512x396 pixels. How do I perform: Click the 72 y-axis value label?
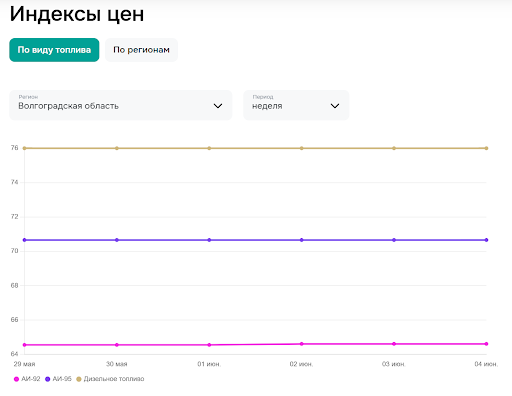click(x=14, y=217)
